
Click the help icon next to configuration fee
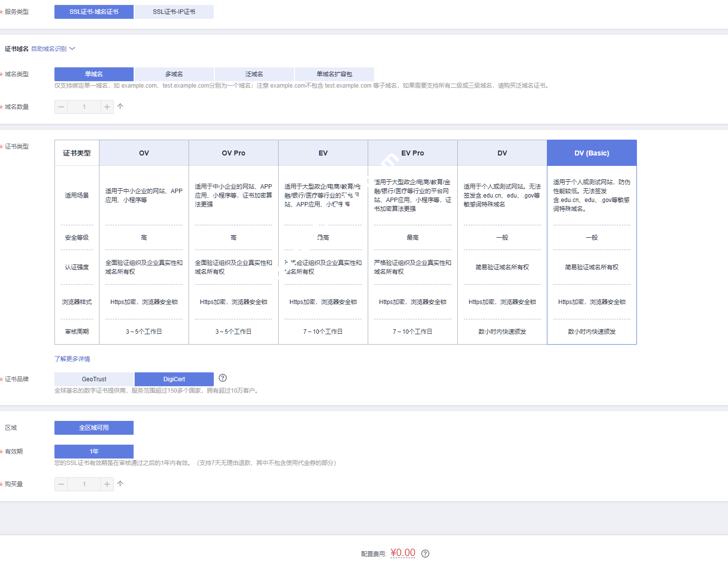425,554
